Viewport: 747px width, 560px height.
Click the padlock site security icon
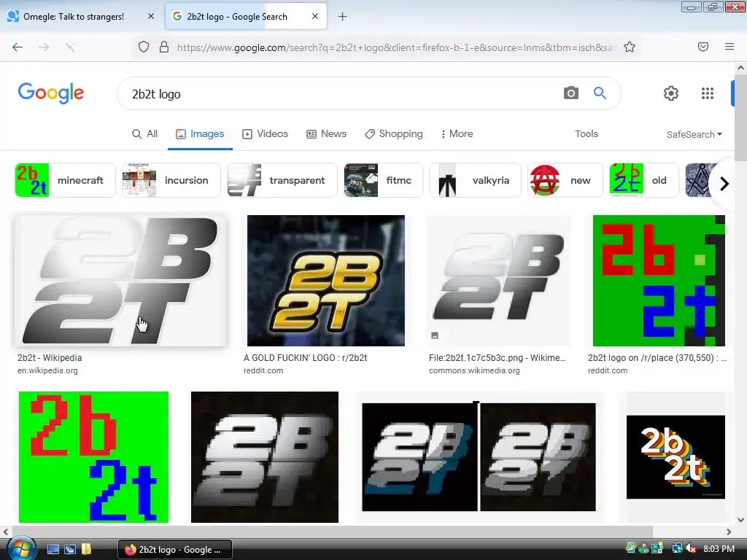(x=164, y=47)
